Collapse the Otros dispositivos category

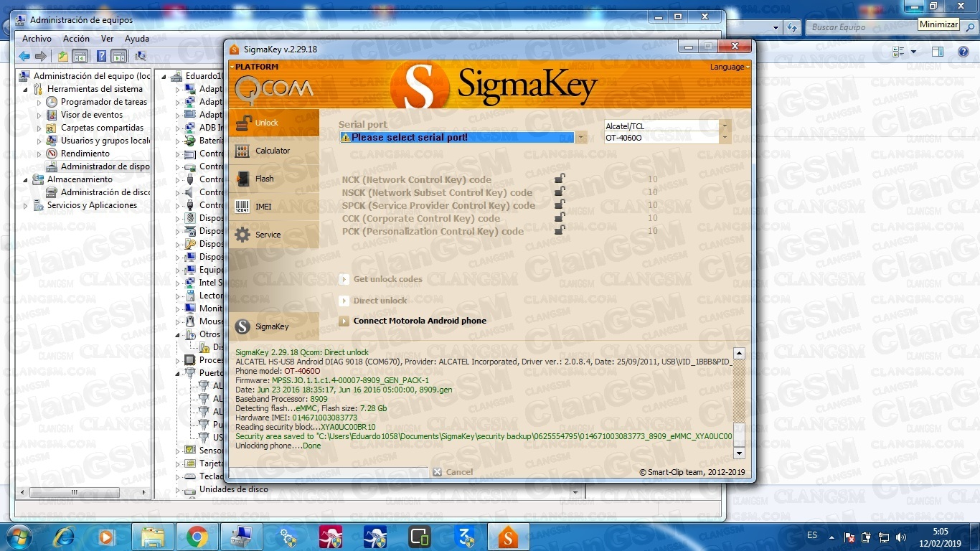[178, 335]
